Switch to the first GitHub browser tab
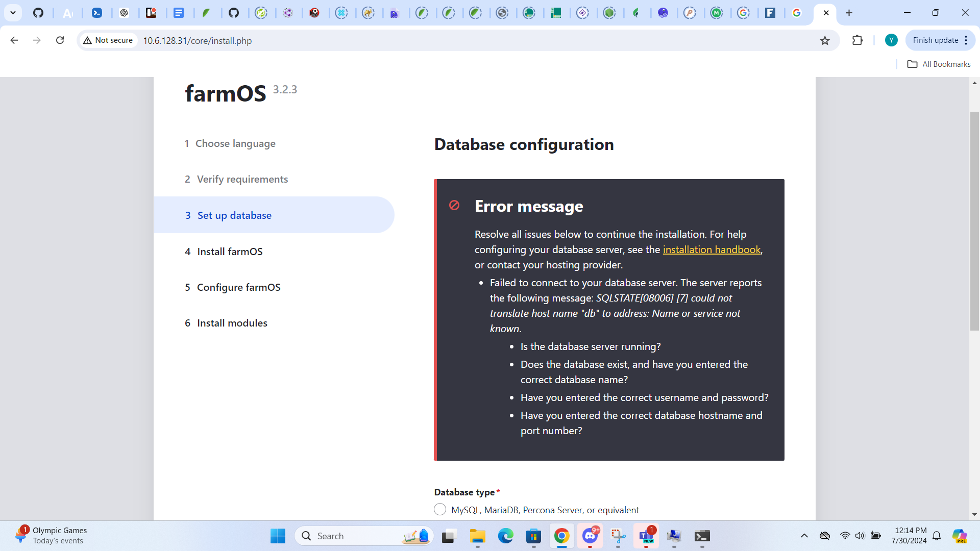980x551 pixels. tap(38, 13)
